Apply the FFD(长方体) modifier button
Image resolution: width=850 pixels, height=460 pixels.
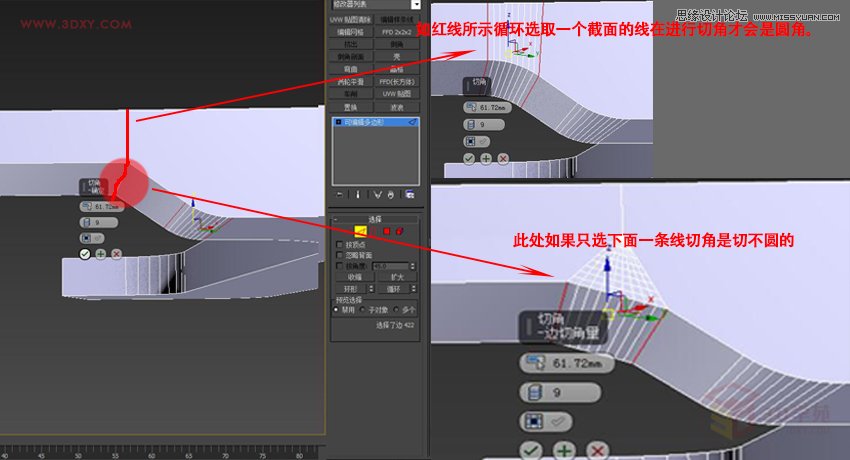pyautogui.click(x=397, y=82)
